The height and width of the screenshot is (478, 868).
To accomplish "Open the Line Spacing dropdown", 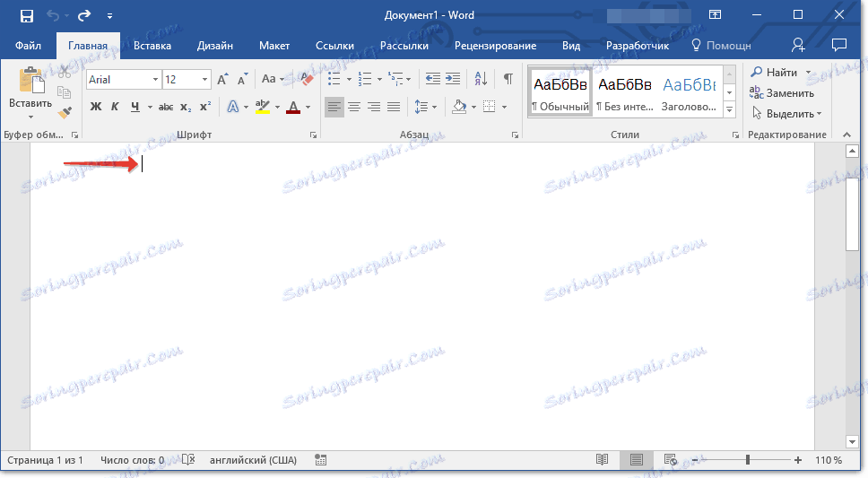I will pos(425,107).
